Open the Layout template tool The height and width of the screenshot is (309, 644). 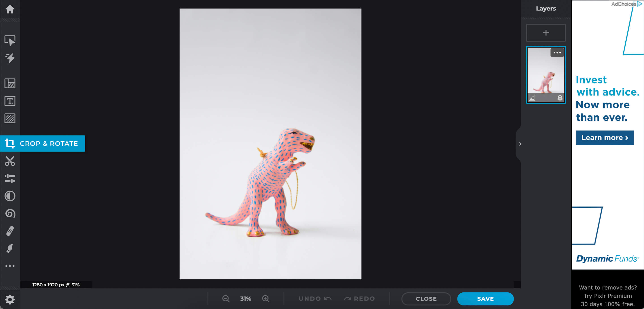10,83
